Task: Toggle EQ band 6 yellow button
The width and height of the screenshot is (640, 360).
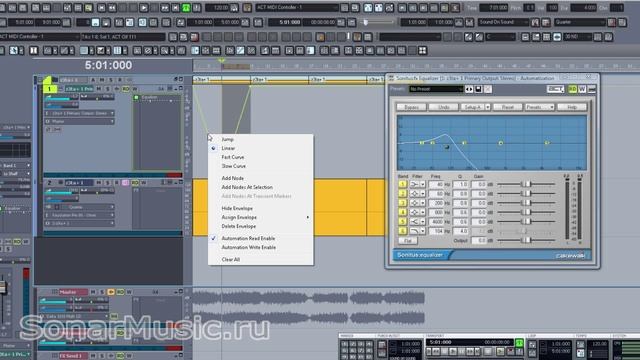Action: click(x=402, y=231)
